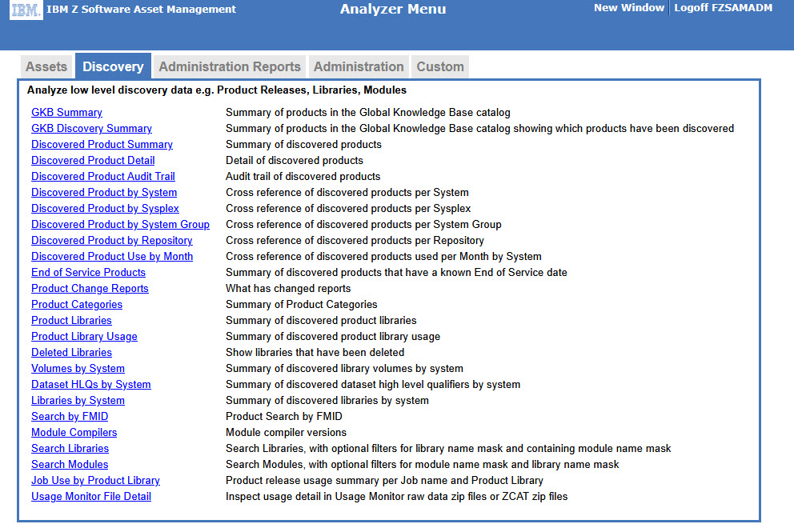Open Product Change Reports link
Viewport: 794px width, 532px height.
point(90,289)
